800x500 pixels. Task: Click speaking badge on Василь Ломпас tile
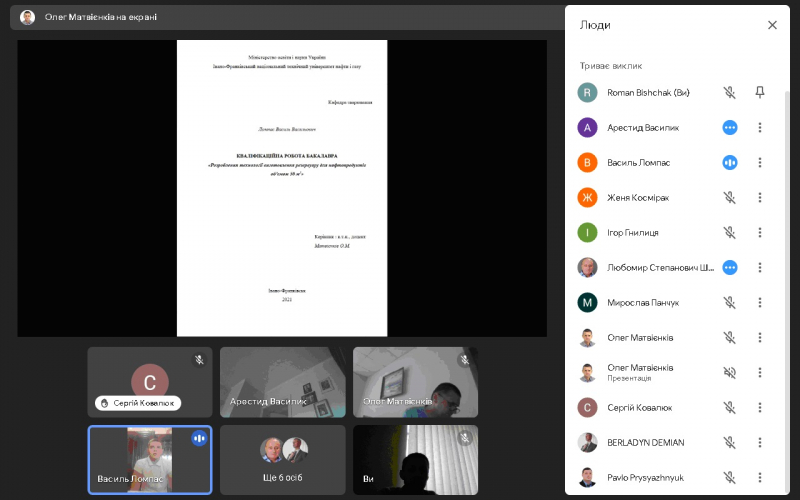(x=199, y=438)
